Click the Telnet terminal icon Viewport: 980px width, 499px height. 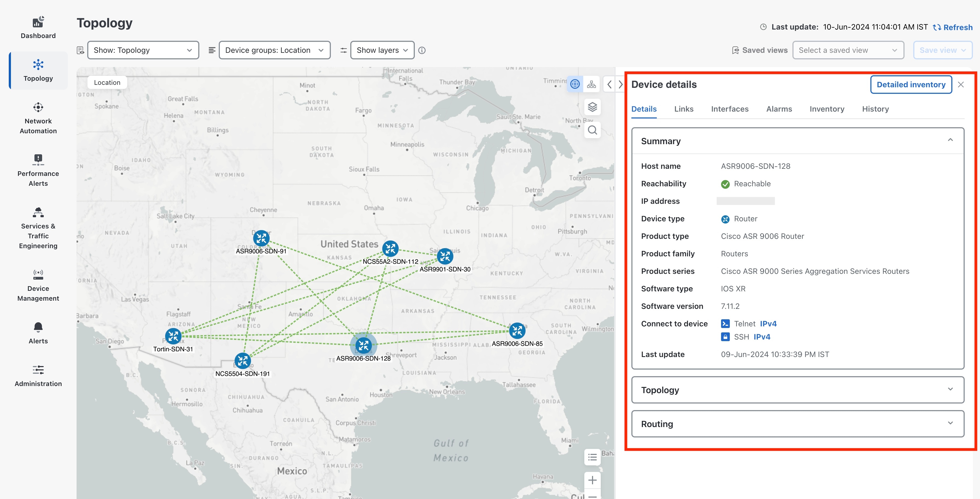pyautogui.click(x=725, y=324)
